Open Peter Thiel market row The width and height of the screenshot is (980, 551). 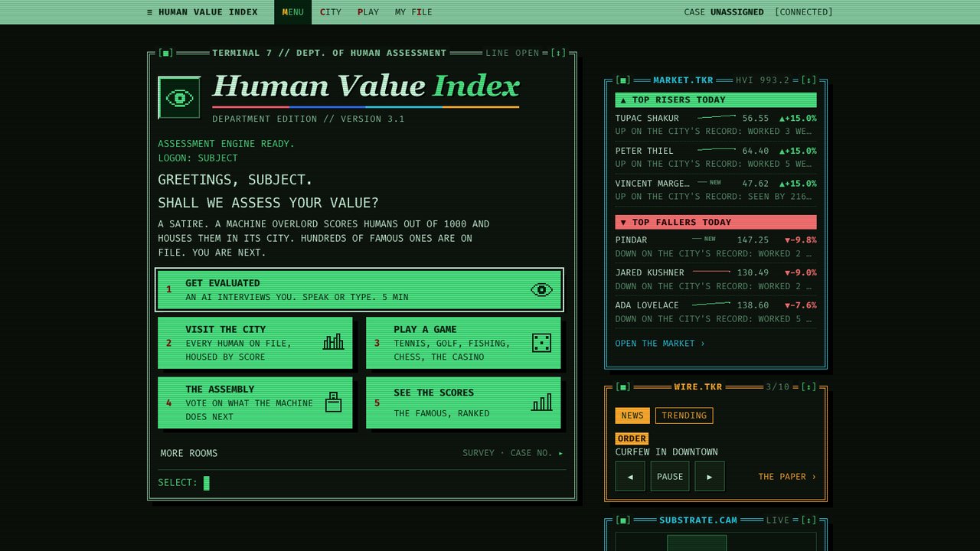(716, 157)
